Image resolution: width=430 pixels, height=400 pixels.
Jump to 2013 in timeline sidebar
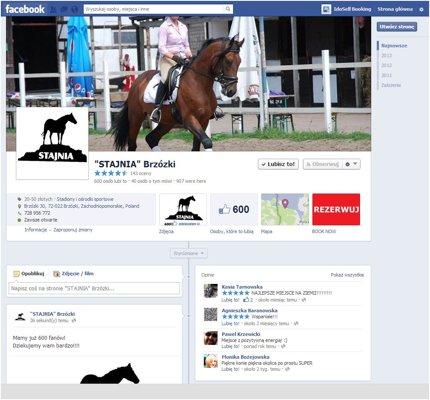pos(387,55)
